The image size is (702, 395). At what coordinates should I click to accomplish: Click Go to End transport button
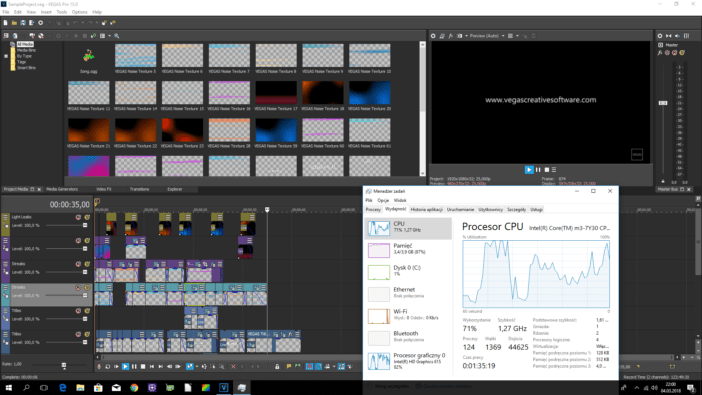click(x=160, y=366)
